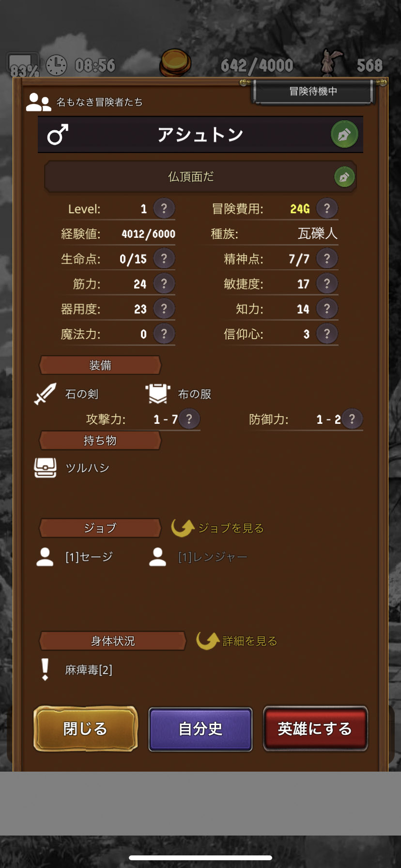Tap the 生命点 help question mark
401x868 pixels.
(164, 259)
